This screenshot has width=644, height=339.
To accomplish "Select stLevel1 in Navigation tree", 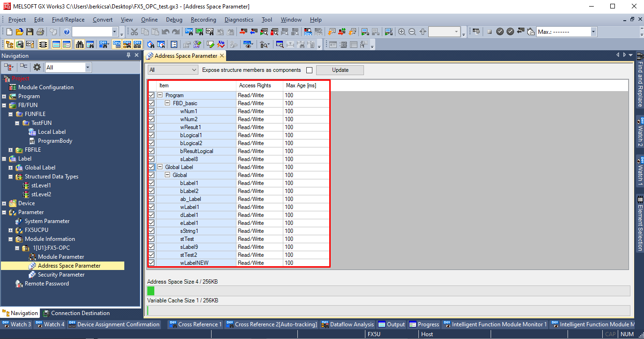I will coord(41,185).
